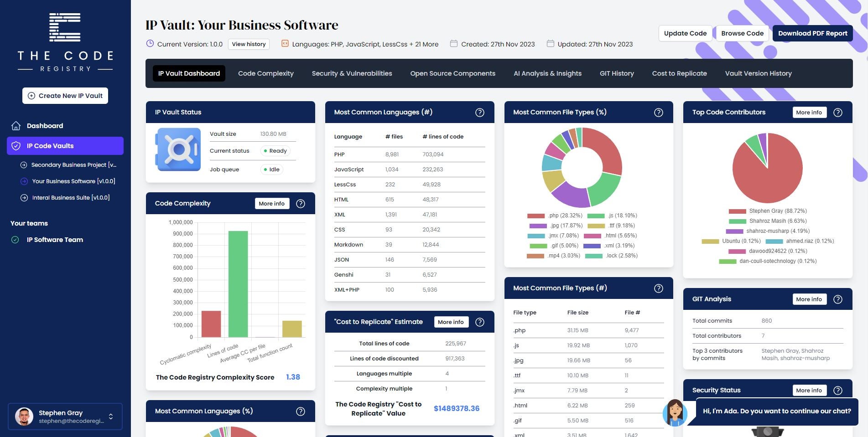Click plus icon in Create New IP Vault
This screenshot has height=437, width=868.
tap(31, 96)
